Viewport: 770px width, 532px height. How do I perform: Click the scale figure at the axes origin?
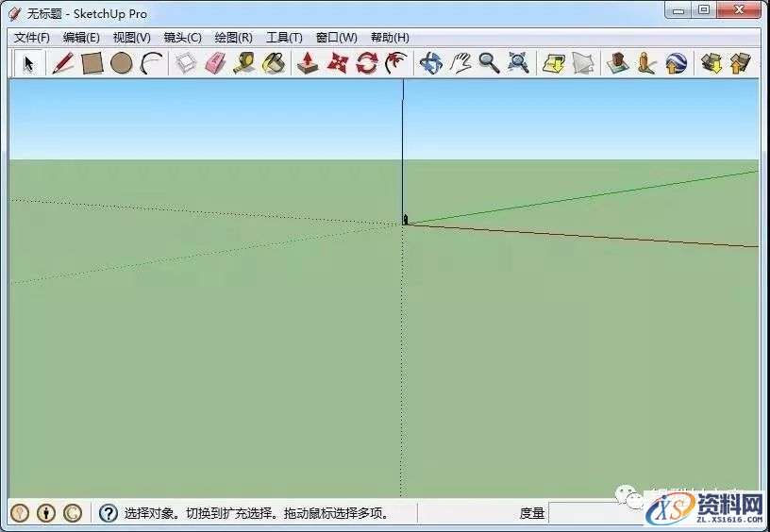point(405,219)
